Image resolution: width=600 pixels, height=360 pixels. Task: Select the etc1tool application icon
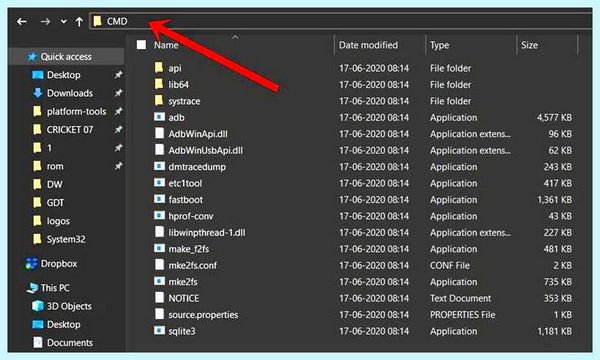pyautogui.click(x=159, y=182)
